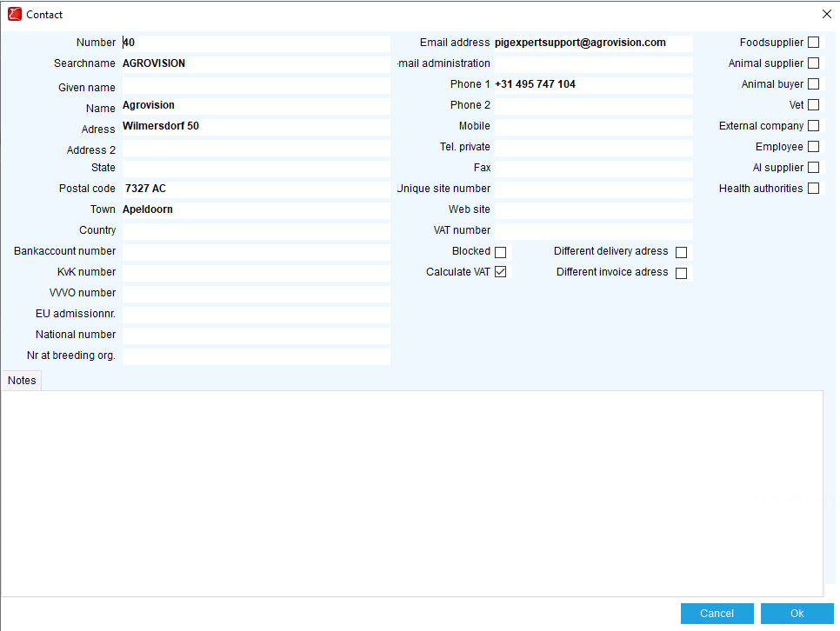Click the Town field Apeldoorn

pos(256,210)
